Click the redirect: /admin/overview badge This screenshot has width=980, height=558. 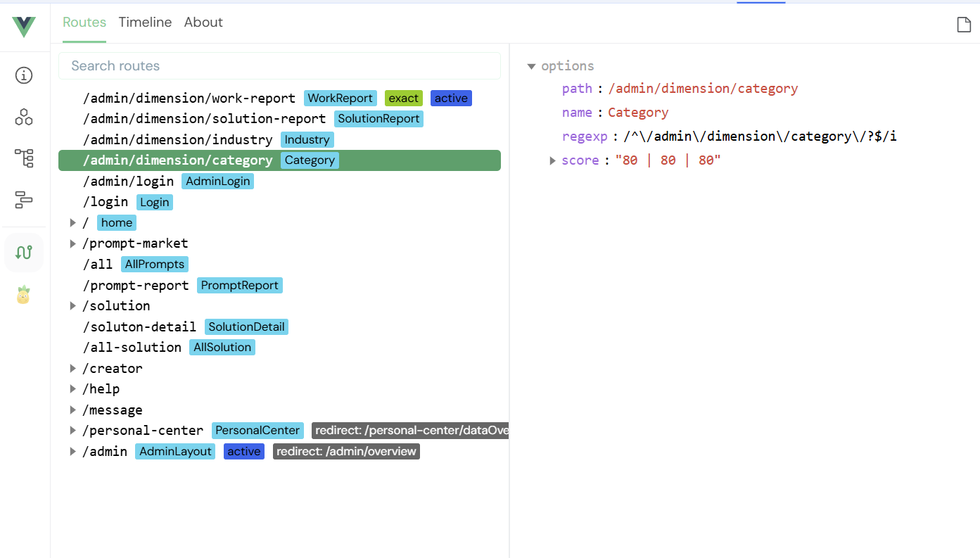click(346, 452)
